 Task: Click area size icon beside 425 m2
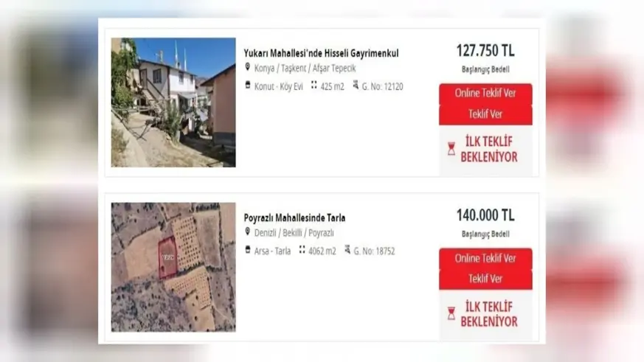click(314, 85)
